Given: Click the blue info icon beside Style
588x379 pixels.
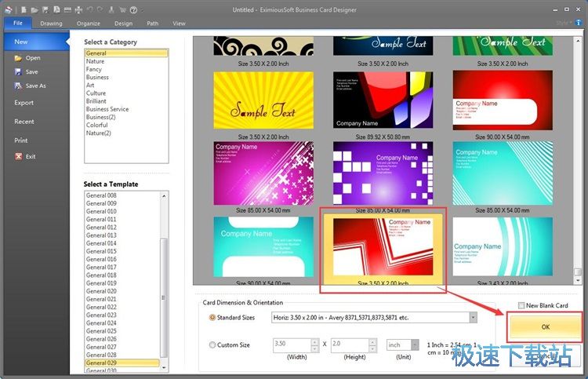Looking at the screenshot, I should point(579,23).
